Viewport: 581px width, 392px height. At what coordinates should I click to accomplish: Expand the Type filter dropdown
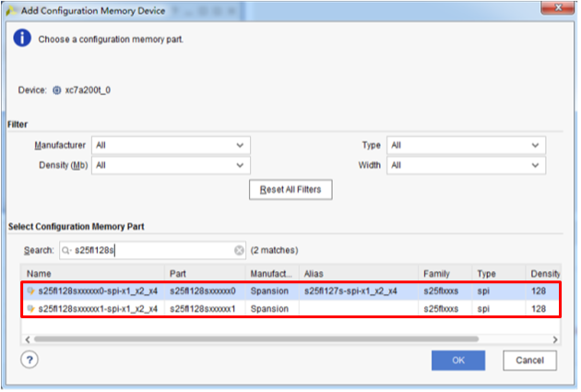click(x=466, y=146)
